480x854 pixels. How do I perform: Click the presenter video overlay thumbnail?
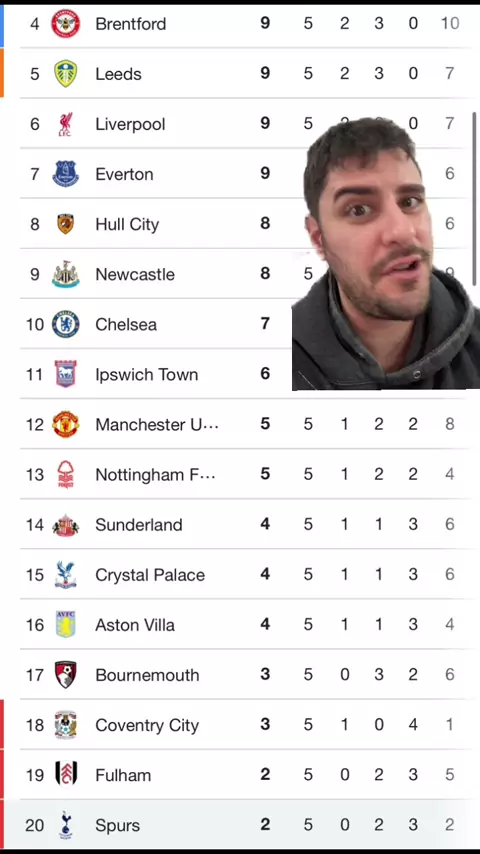pos(386,253)
